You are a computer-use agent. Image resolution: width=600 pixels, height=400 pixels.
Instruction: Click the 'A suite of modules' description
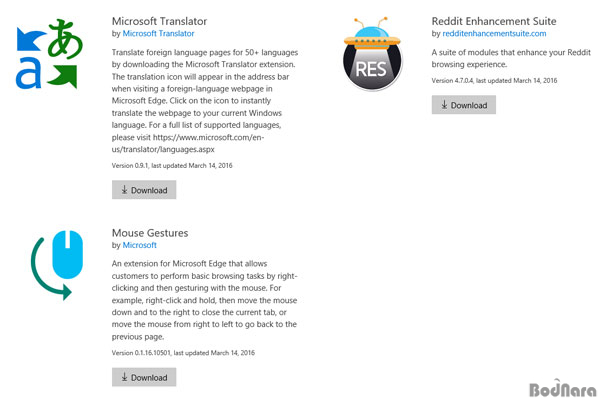coord(511,58)
